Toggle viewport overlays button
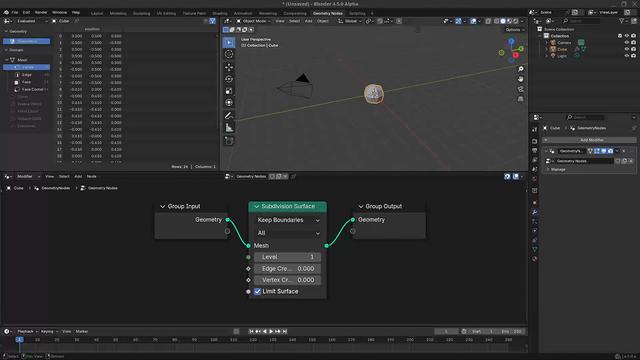Viewport: 640px width, 360px height. pos(473,21)
